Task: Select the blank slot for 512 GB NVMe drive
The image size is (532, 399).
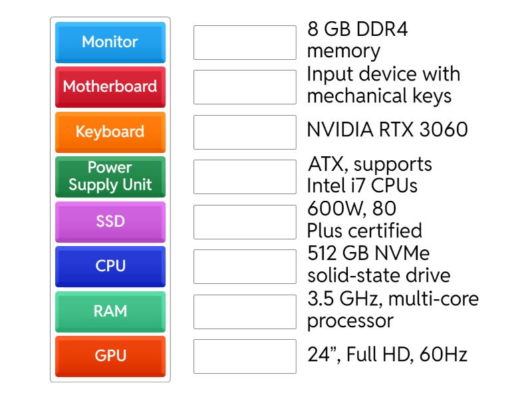Action: click(x=245, y=267)
